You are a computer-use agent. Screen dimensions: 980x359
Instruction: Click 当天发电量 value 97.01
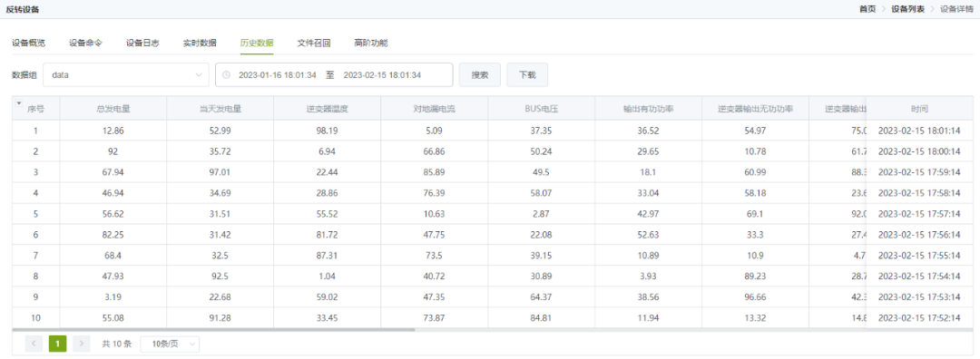coord(220,171)
